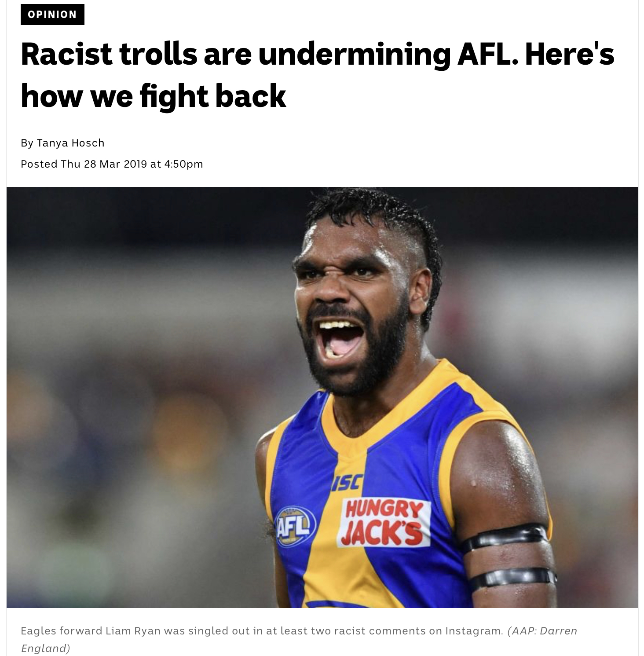The height and width of the screenshot is (656, 644).
Task: Click the OPINION category label
Action: tap(52, 15)
